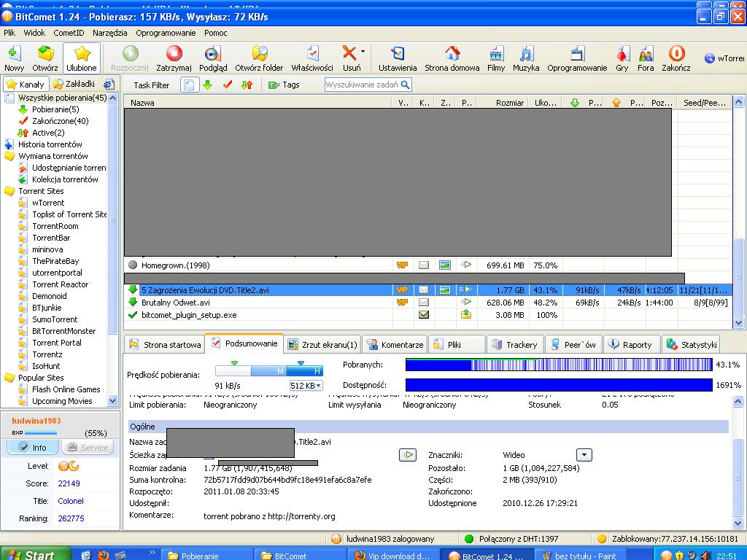
Task: Adjust the Prędkość pobierania speed slider
Action: point(269,370)
